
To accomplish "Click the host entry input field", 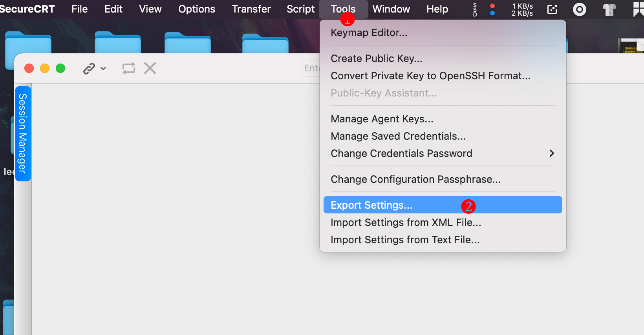I will 311,68.
